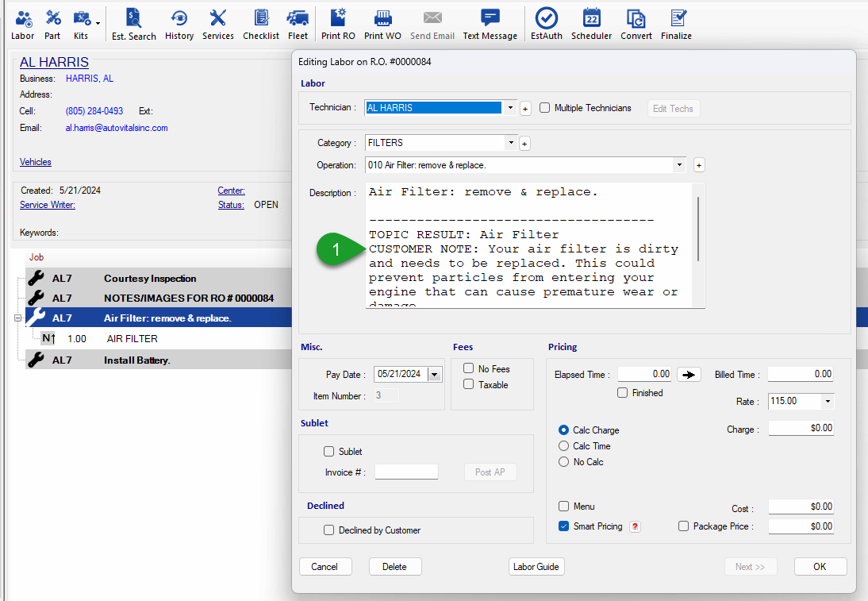The image size is (868, 601).
Task: Open the AL HARRIS customer link
Action: point(54,62)
